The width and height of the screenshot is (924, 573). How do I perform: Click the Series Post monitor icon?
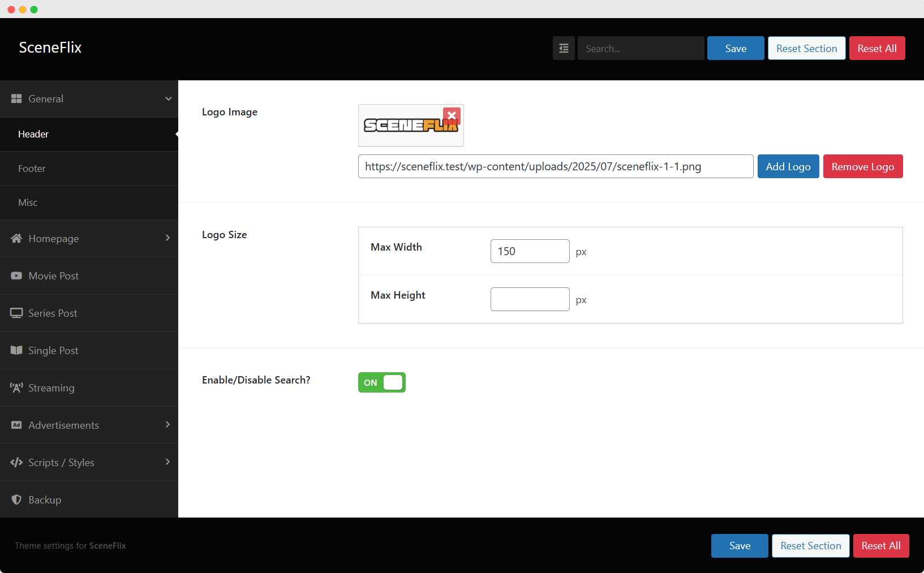[16, 313]
